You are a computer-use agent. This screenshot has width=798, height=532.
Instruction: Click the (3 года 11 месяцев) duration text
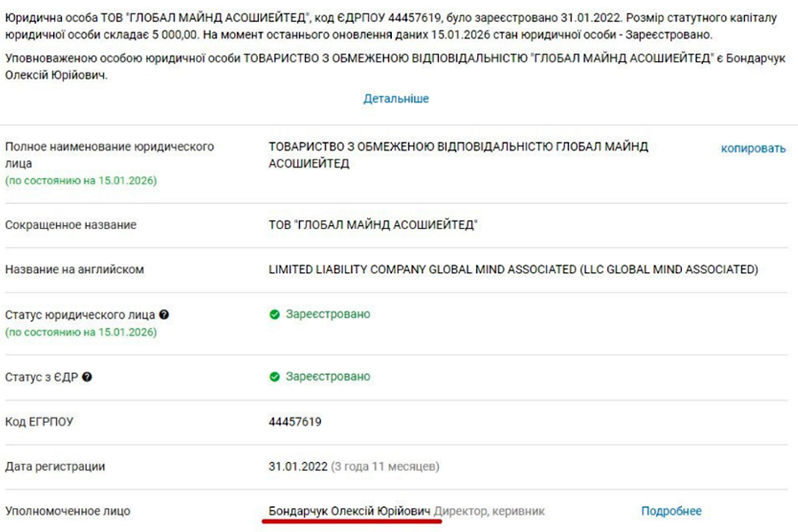click(385, 466)
